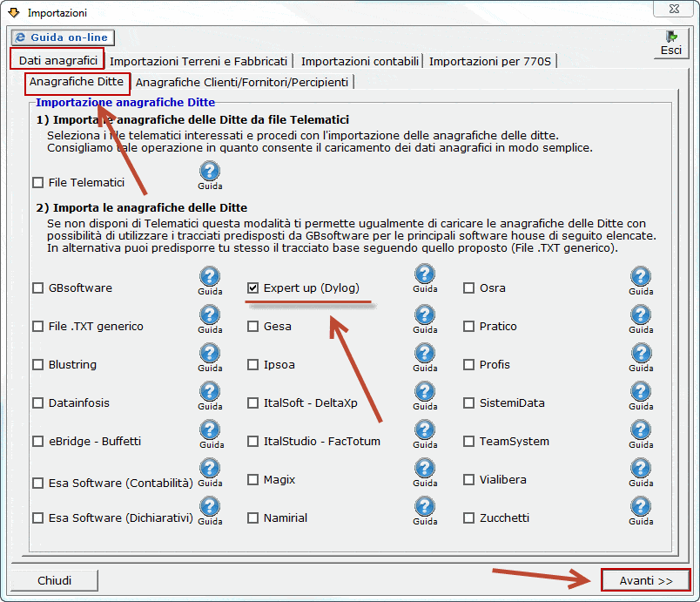Tick the Zucchetti checkbox
The width and height of the screenshot is (700, 602).
pos(469,518)
